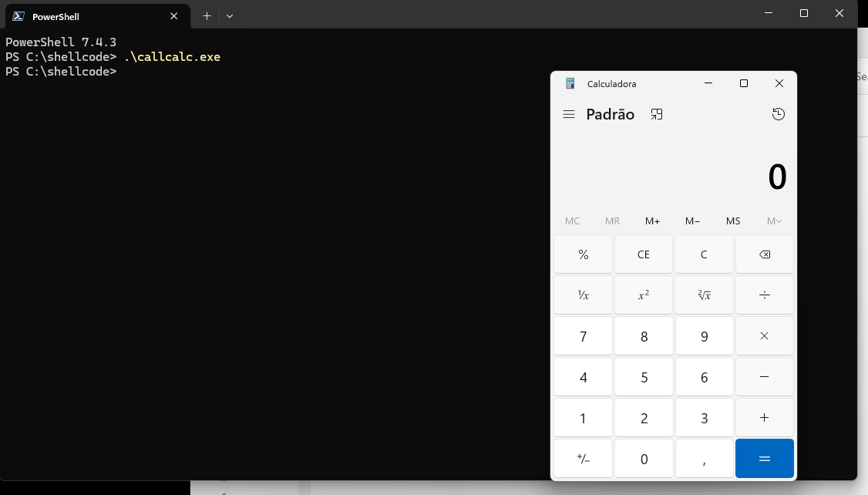Toggle the plus/minus sign key
The width and height of the screenshot is (868, 495).
pos(584,459)
